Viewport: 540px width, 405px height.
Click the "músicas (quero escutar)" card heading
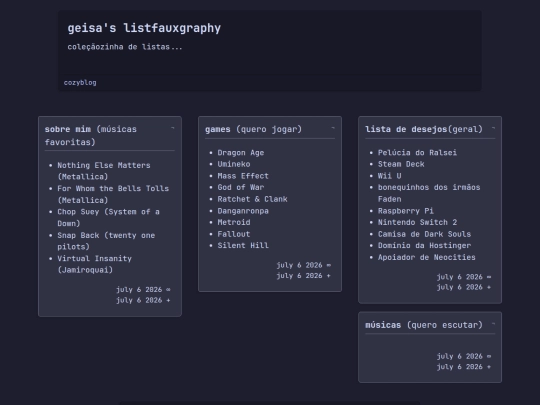[x=424, y=325]
